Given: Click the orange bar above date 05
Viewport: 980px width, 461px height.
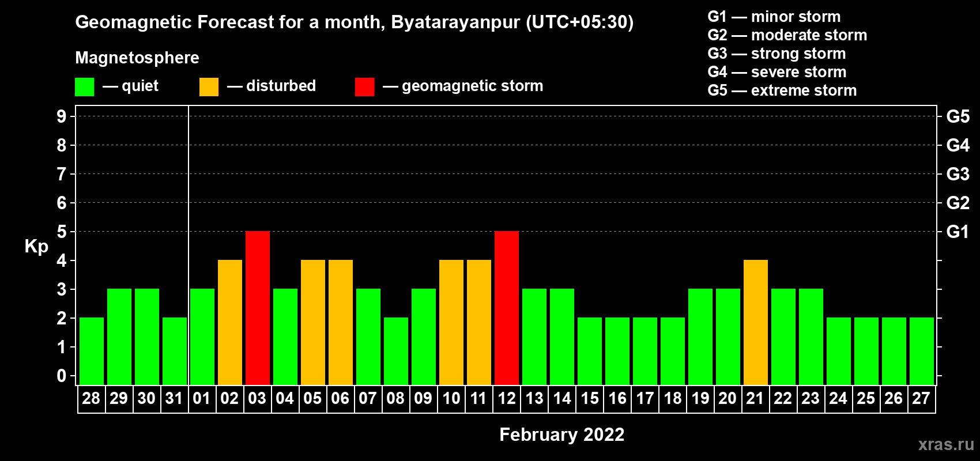Looking at the screenshot, I should click(313, 323).
